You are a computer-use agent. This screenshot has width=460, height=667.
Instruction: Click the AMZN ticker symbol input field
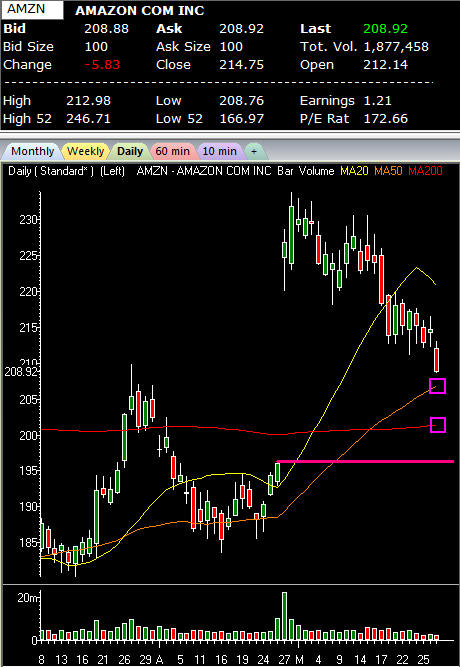pos(32,9)
